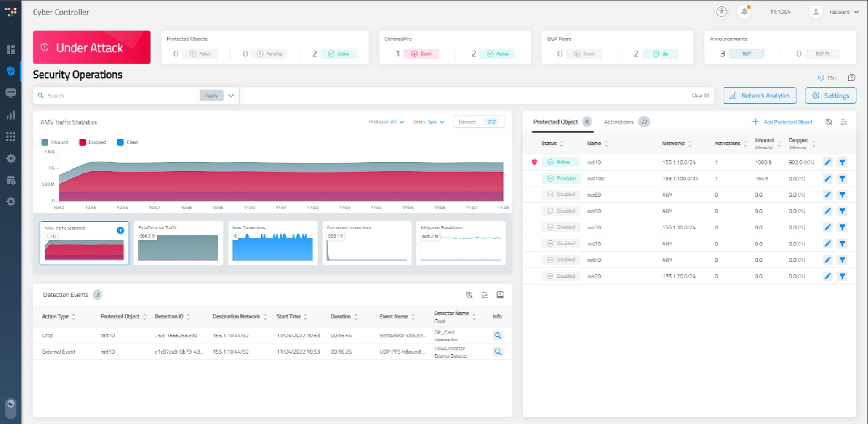The image size is (868, 424).
Task: Select the AMS Traffic Statistics thumbnail
Action: [x=84, y=243]
